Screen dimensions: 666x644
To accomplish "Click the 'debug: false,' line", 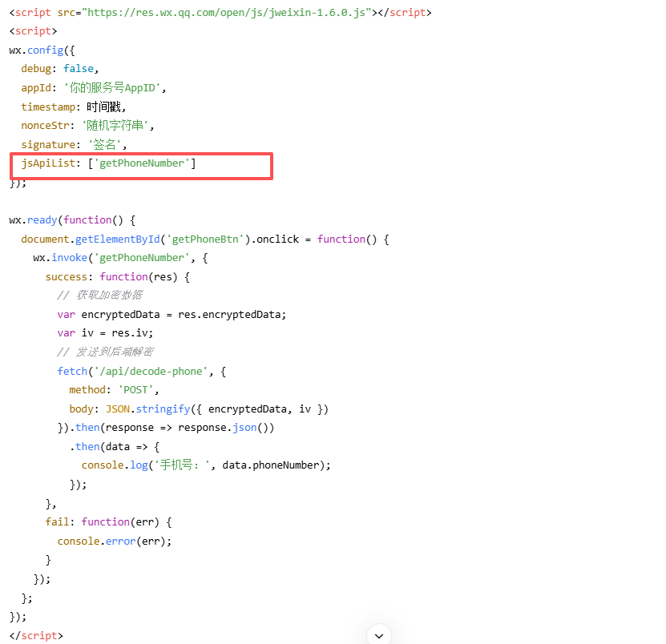I will coord(60,69).
